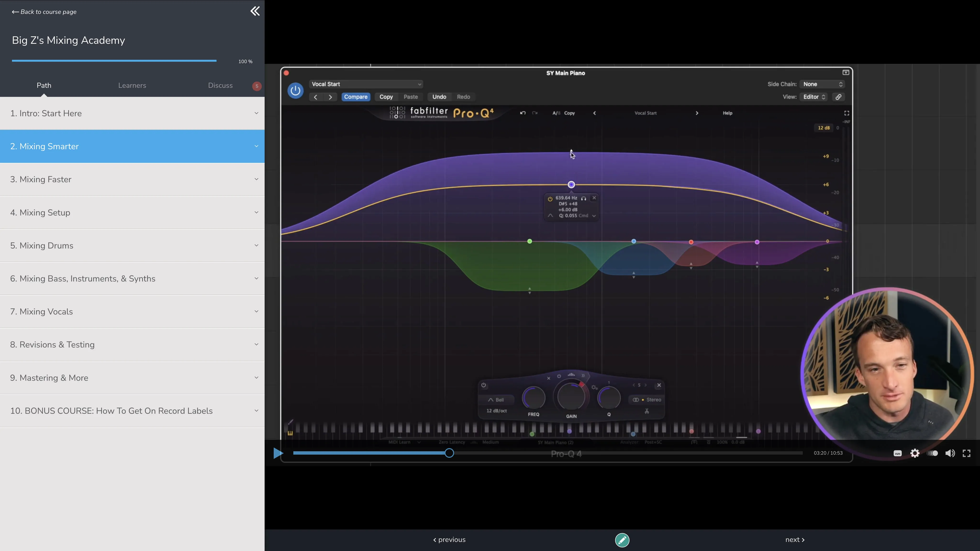Toggle captions icon in video player
The width and height of the screenshot is (980, 551).
(x=897, y=453)
